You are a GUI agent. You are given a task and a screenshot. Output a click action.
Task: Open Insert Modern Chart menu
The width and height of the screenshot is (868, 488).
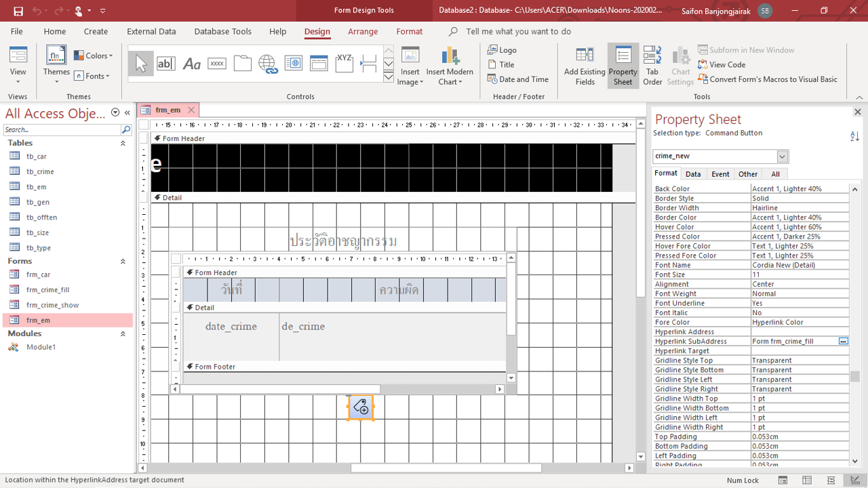point(450,66)
